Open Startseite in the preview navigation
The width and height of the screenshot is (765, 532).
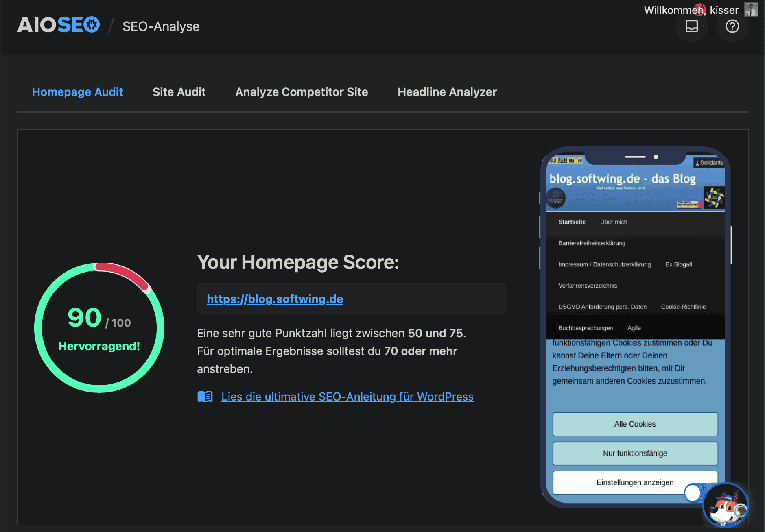pyautogui.click(x=572, y=222)
